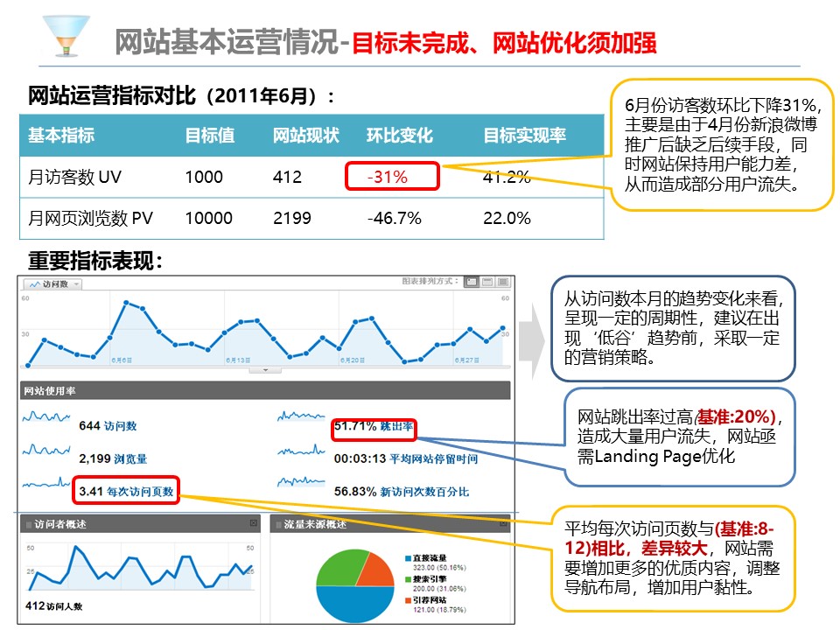Image resolution: width=840 pixels, height=630 pixels.
Task: Click the 访问者概述 widget title
Action: click(60, 524)
